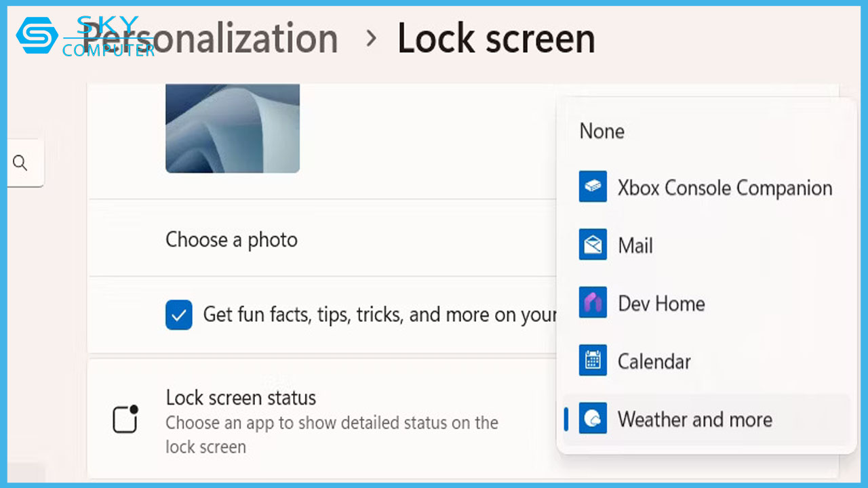Click the Mail app icon

(x=593, y=245)
